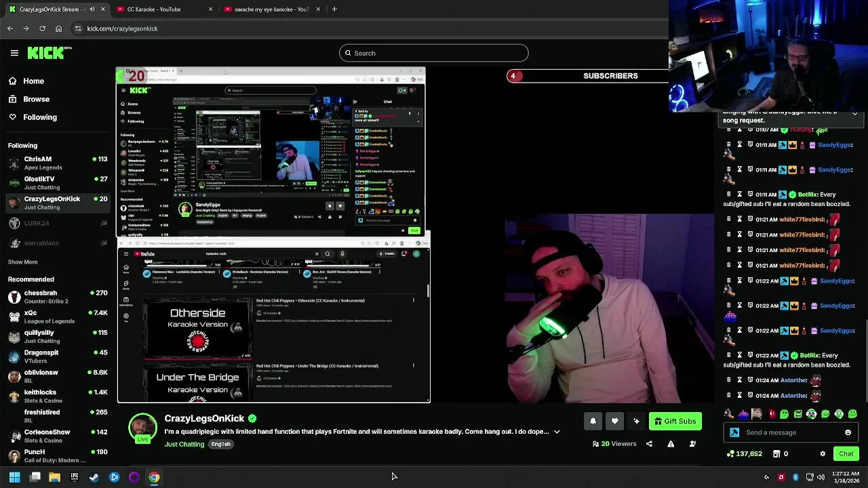The image size is (868, 488).
Task: Click the user icon after the report icon
Action: tap(692, 444)
